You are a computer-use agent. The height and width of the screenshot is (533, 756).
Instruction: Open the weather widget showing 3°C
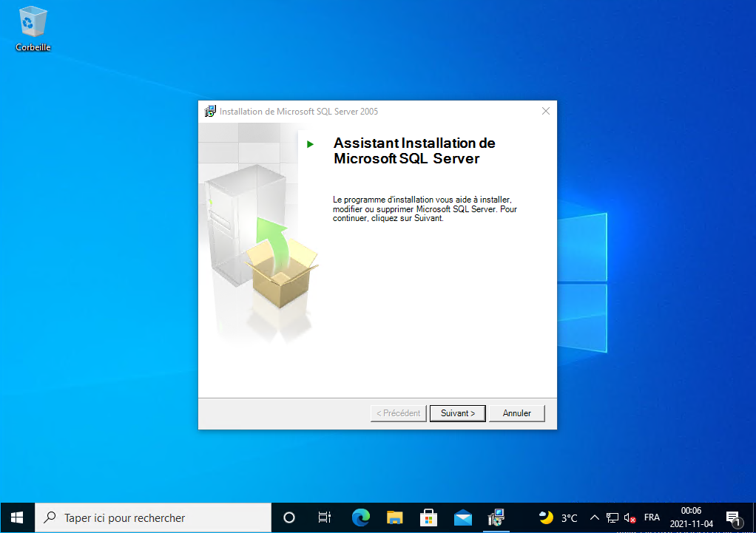558,517
